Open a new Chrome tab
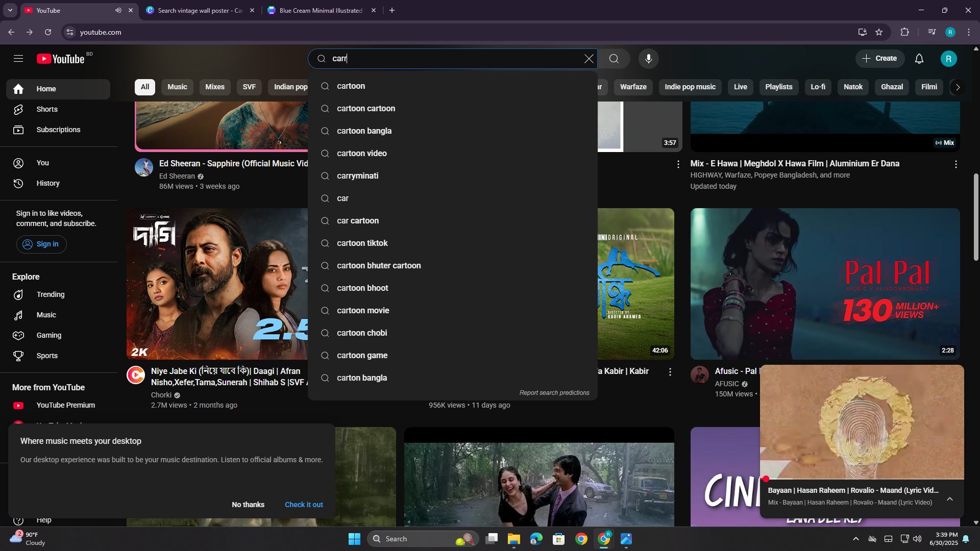The image size is (980, 551). point(392,10)
